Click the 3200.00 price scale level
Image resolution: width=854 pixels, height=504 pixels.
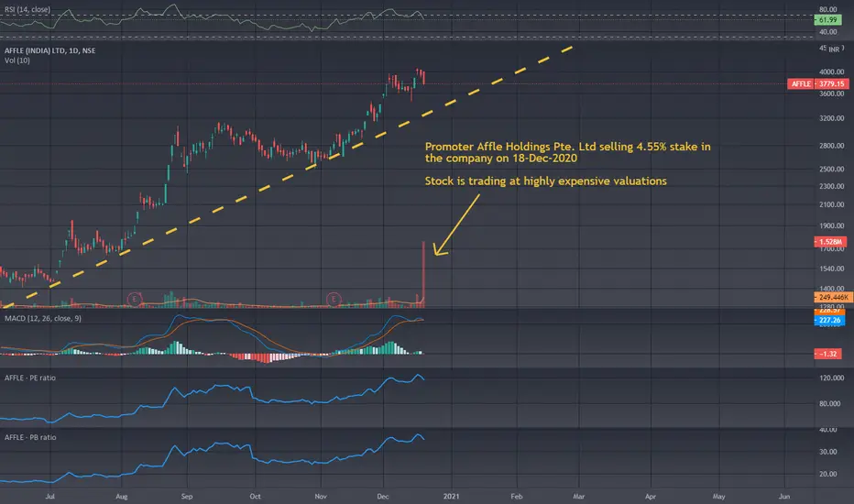pos(832,118)
